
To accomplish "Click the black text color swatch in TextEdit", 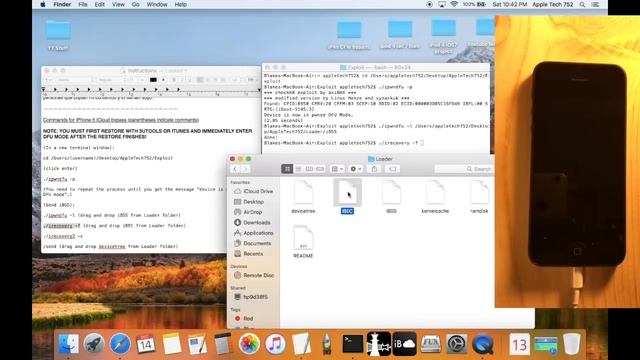I will pos(153,80).
